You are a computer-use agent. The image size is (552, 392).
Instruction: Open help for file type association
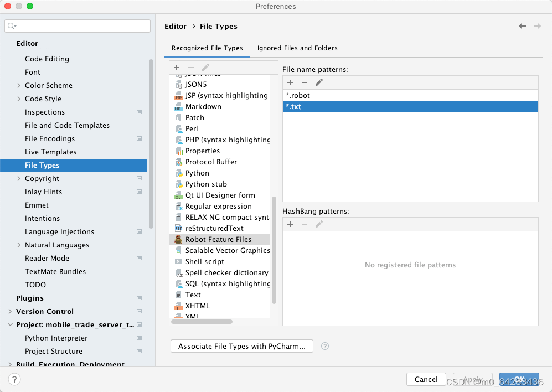325,346
